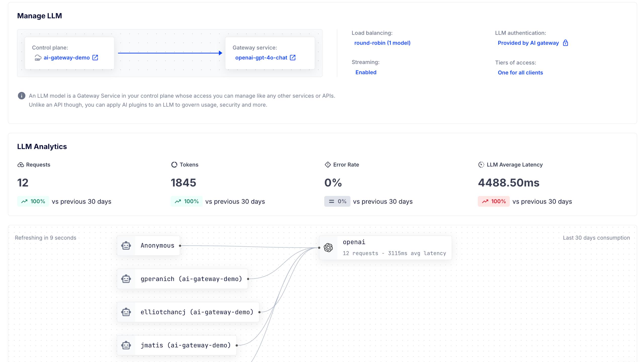Click the robot icon for elliotchancj consumer
Image resolution: width=644 pixels, height=362 pixels.
pos(126,312)
